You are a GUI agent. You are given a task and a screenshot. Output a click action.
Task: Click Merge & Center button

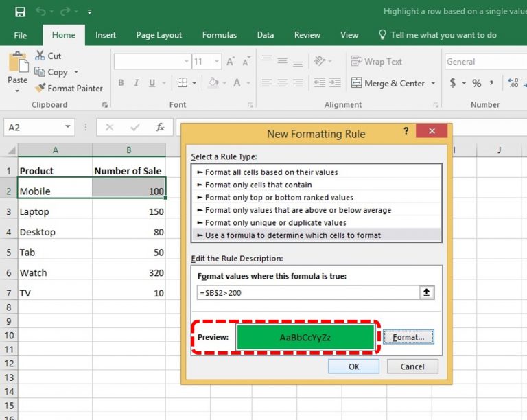tap(388, 83)
